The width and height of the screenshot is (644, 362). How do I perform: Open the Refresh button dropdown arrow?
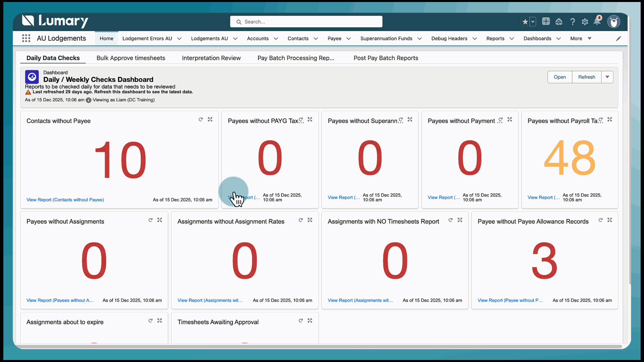pyautogui.click(x=607, y=77)
